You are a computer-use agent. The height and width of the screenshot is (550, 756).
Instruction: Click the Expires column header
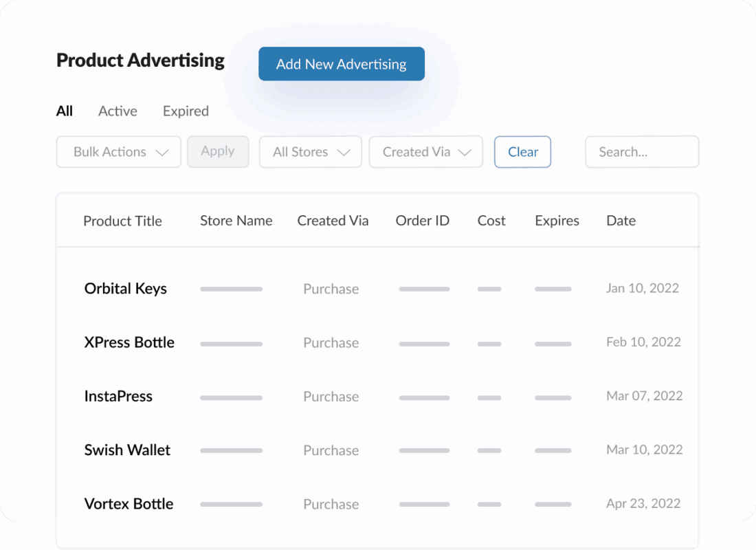557,221
